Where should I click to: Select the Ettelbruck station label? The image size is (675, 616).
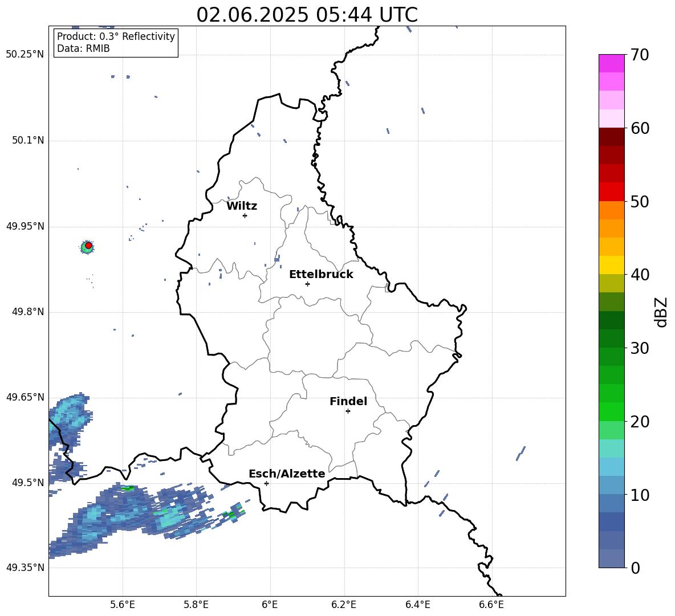click(x=321, y=274)
